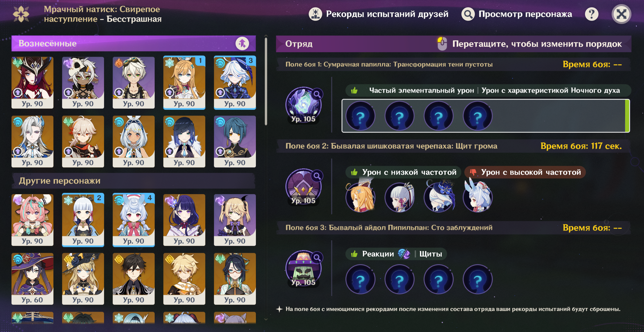Viewport: 644px width, 332px height.
Task: Open Рекорды испытаний друзей
Action: 379,14
